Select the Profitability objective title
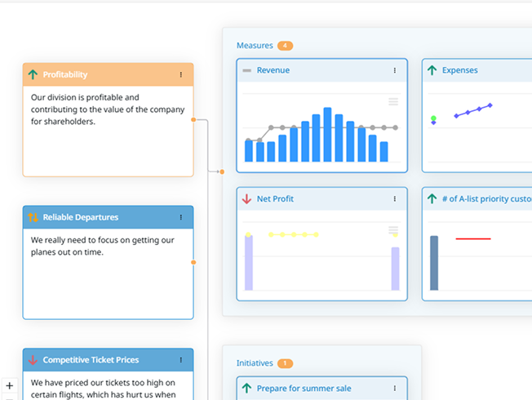The height and width of the screenshot is (400, 532). (65, 75)
